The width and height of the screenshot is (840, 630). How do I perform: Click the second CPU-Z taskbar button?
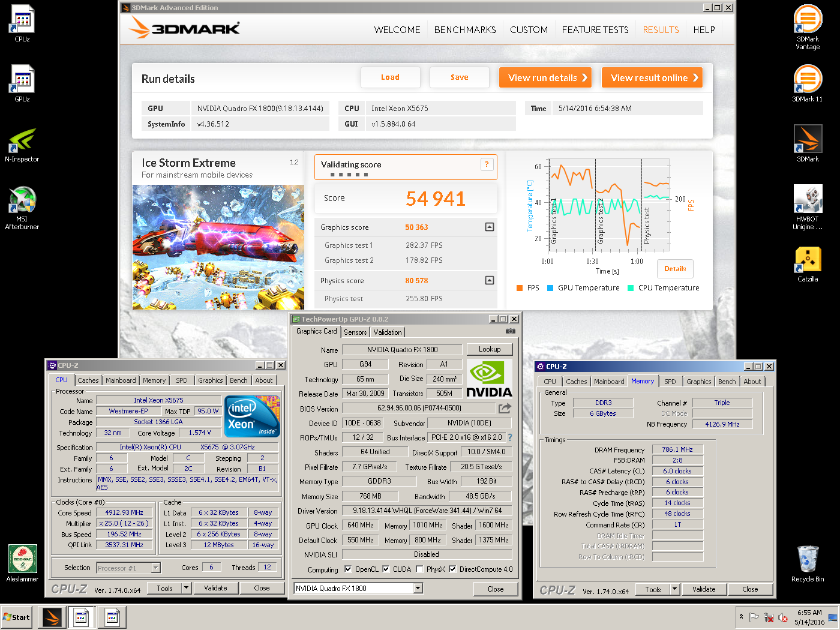click(x=112, y=617)
